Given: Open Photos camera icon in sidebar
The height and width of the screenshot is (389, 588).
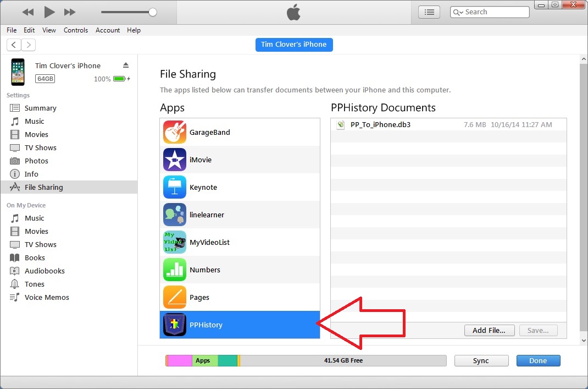Looking at the screenshot, I should tap(15, 161).
